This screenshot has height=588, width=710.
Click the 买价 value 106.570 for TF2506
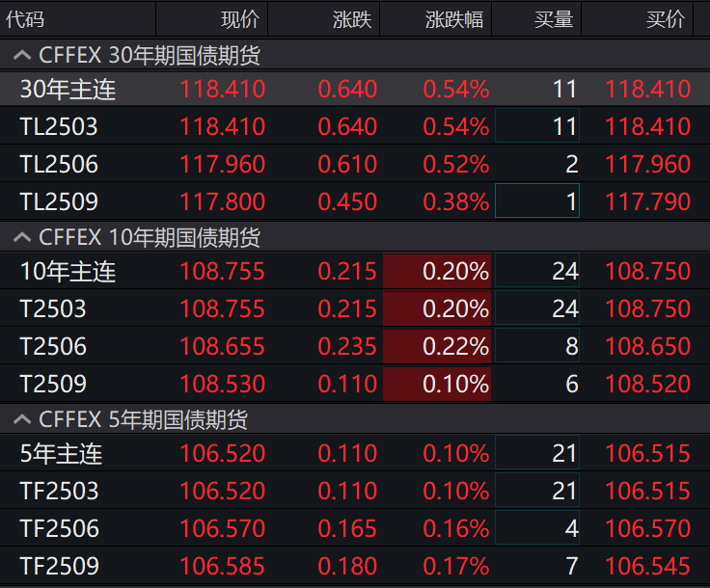[x=647, y=528]
